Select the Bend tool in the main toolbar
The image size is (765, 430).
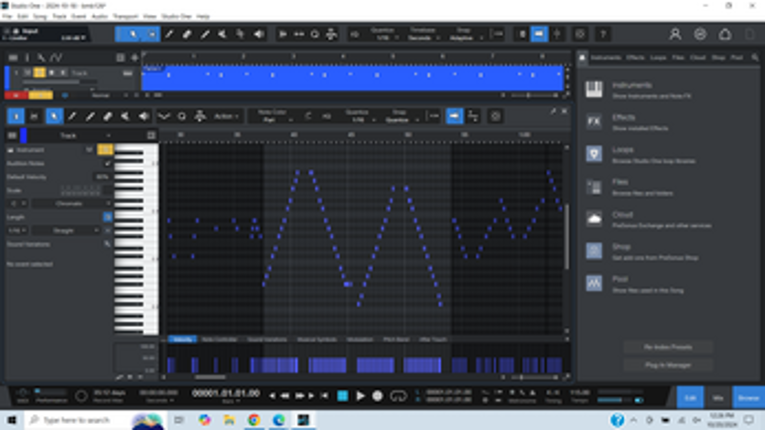240,34
